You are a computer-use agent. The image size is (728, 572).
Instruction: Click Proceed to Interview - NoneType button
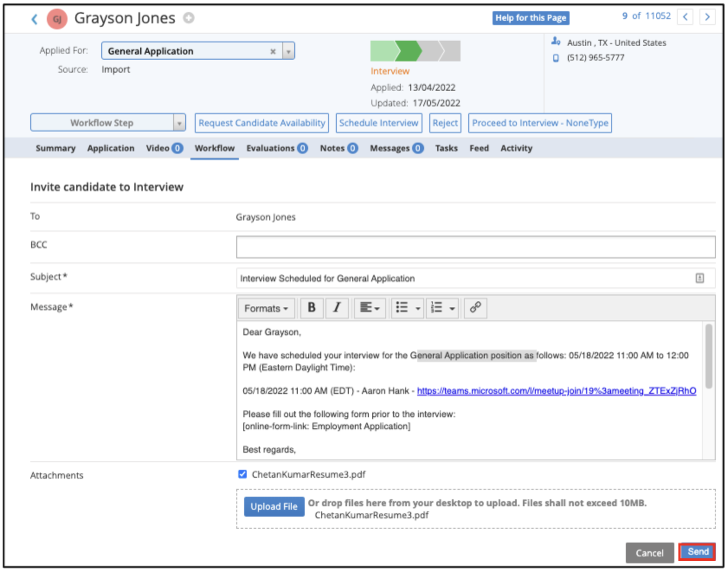point(540,123)
